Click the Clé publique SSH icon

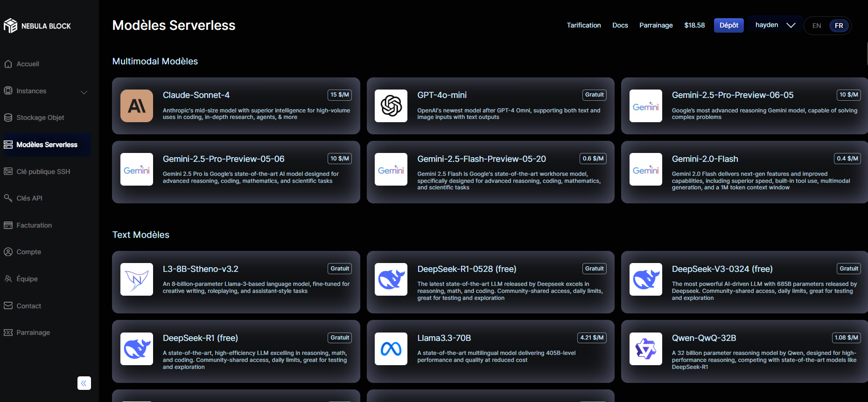pyautogui.click(x=8, y=171)
